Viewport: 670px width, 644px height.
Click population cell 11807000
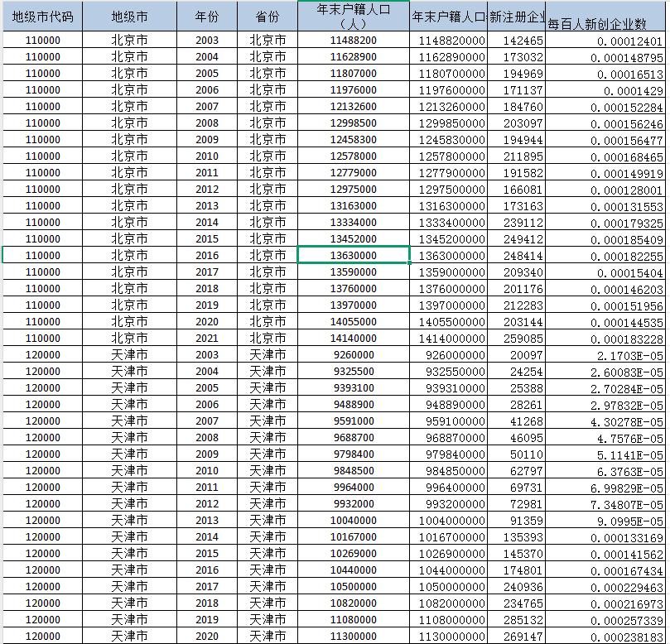pos(354,74)
